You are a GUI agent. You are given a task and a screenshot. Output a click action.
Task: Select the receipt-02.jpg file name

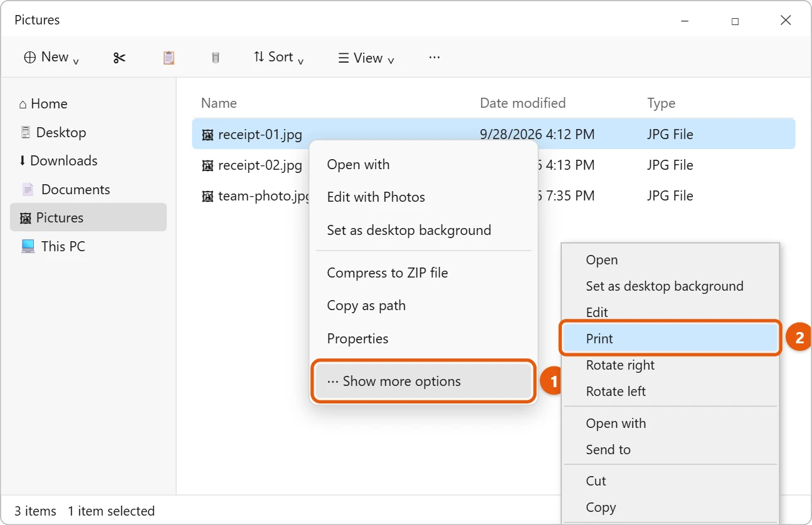click(260, 165)
